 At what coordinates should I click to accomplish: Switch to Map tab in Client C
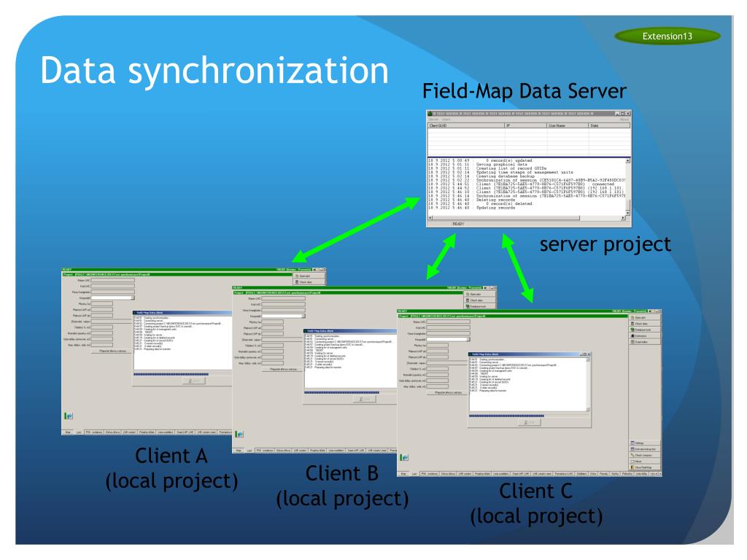[403, 474]
